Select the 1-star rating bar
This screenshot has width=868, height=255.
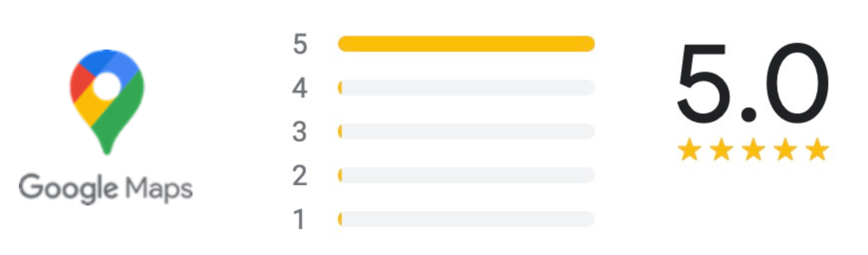[x=466, y=219]
